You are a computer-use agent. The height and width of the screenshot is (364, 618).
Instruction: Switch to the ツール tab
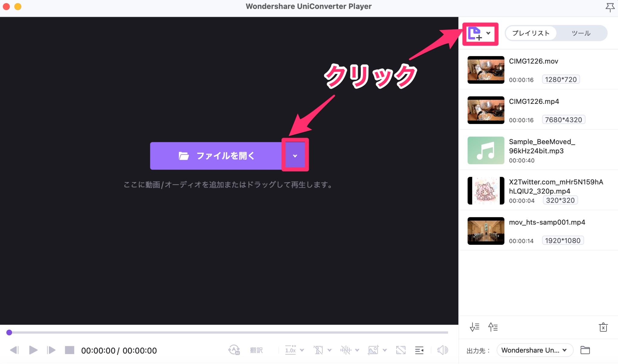coord(581,33)
